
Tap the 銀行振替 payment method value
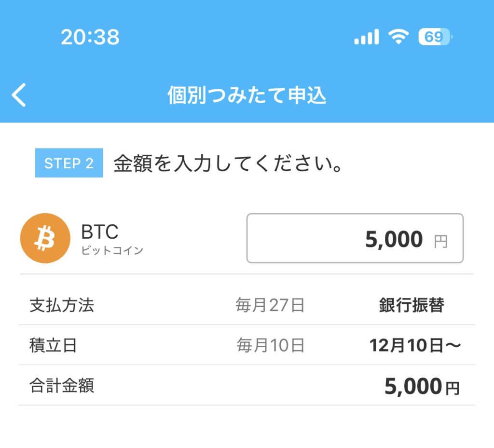[412, 305]
